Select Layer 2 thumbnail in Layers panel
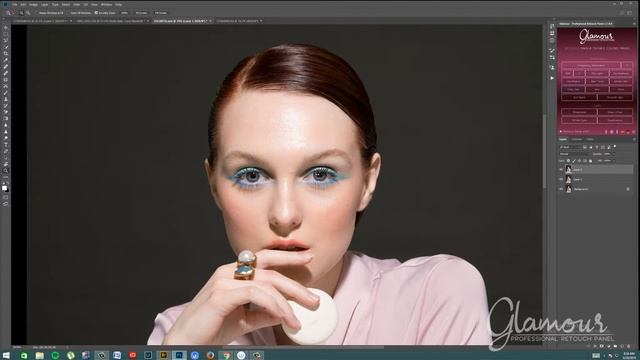 [569, 169]
